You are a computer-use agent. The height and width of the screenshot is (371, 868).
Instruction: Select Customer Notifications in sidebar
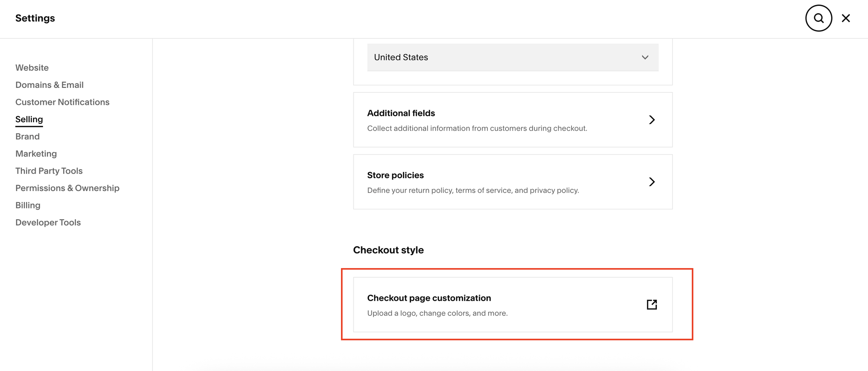(62, 102)
